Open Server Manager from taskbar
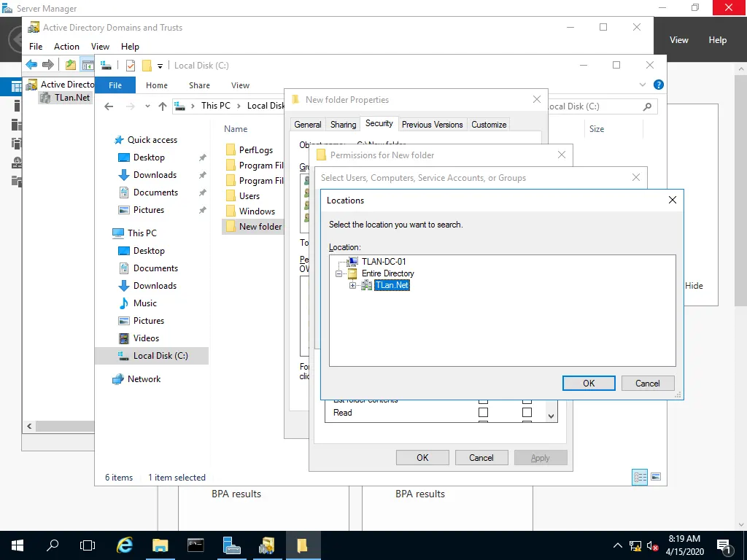 coord(231,545)
